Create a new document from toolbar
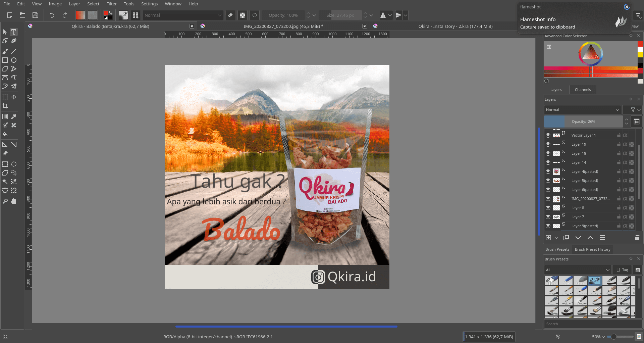The height and width of the screenshot is (343, 644). (x=10, y=15)
